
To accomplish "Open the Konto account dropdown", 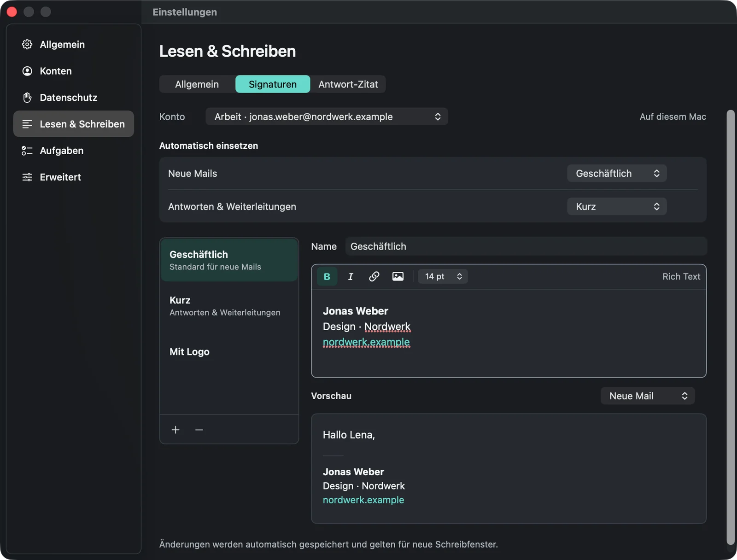I will (x=327, y=117).
